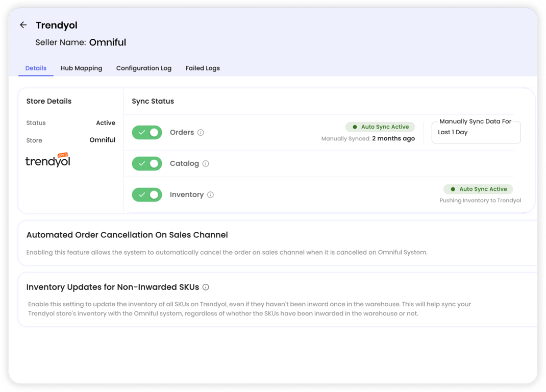
Task: Go back using the left arrow icon
Action: [x=23, y=25]
